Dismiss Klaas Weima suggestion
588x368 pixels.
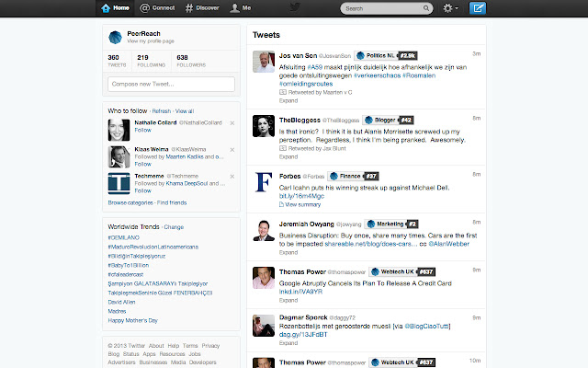[x=232, y=149]
